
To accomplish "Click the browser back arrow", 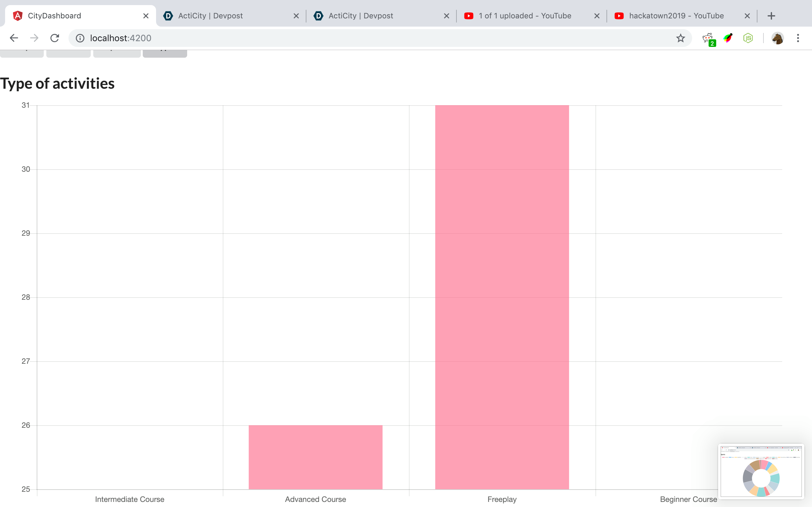I will click(x=14, y=38).
